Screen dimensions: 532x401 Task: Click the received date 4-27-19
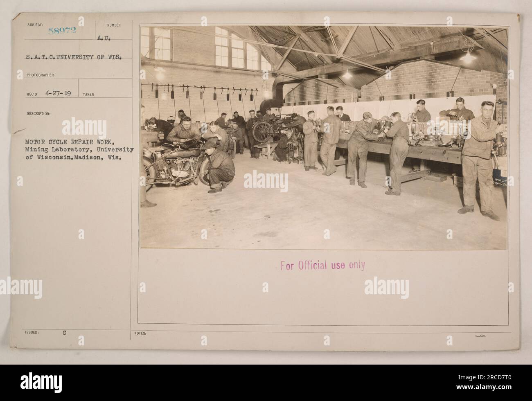click(58, 93)
